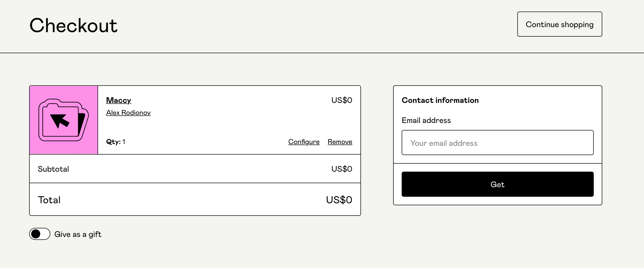
Task: Toggle the Give as a gift switch
Action: [40, 234]
